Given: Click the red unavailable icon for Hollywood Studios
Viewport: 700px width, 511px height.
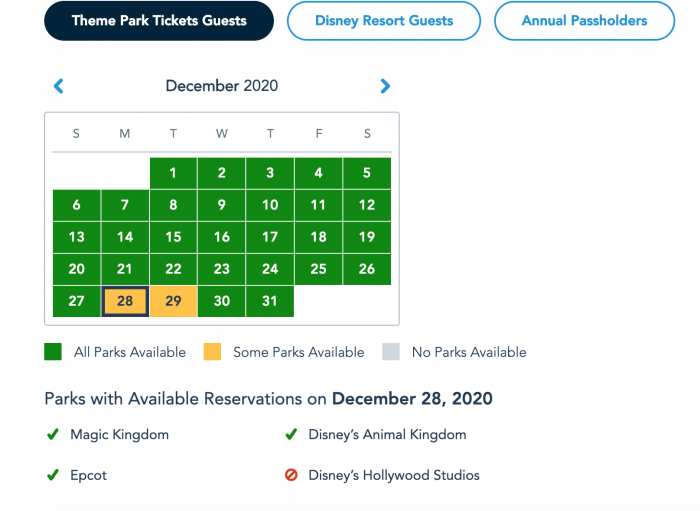Looking at the screenshot, I should 291,475.
